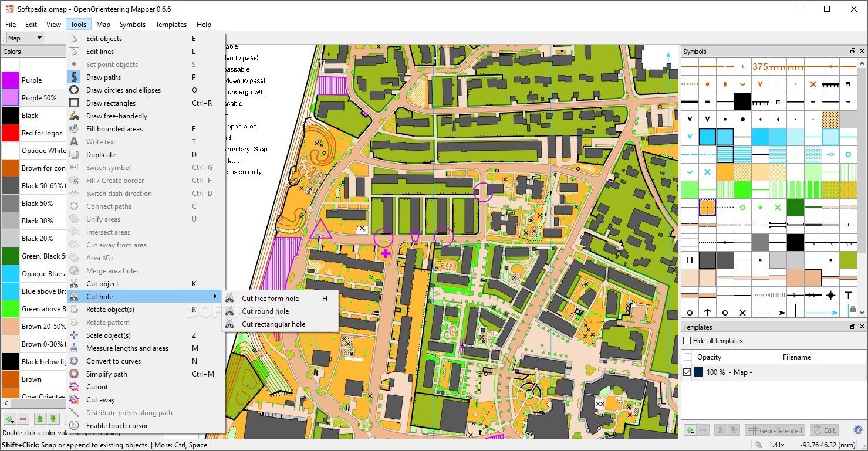The height and width of the screenshot is (451, 868).
Task: Select the Edit lines tool icon
Action: point(74,52)
